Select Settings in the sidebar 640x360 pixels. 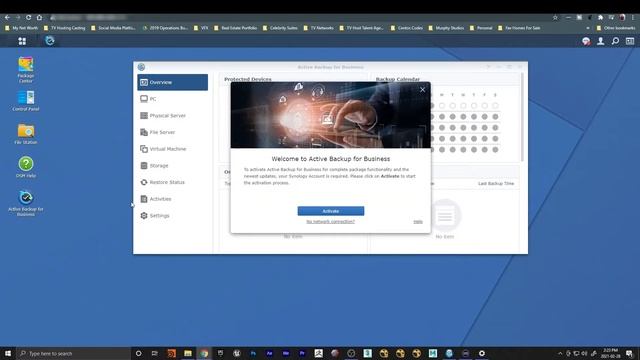[x=173, y=216]
